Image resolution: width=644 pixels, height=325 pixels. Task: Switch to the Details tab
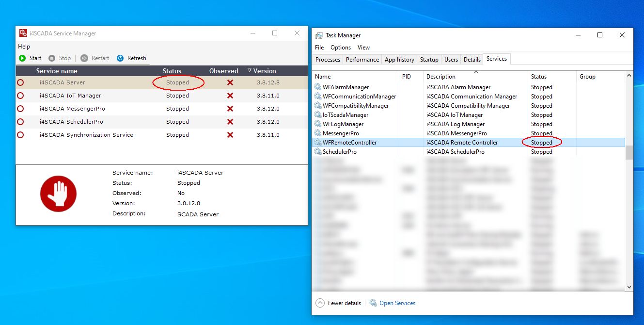472,60
